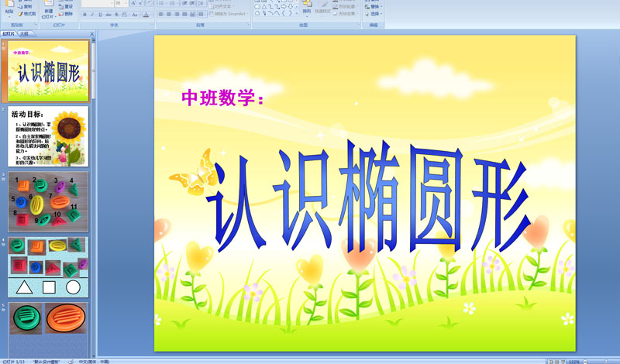
Task: Click Delete (删除) slide button
Action: [66, 13]
